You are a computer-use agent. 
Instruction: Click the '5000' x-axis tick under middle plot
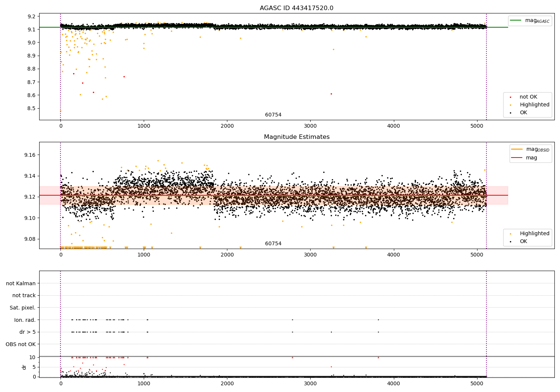(x=477, y=255)
